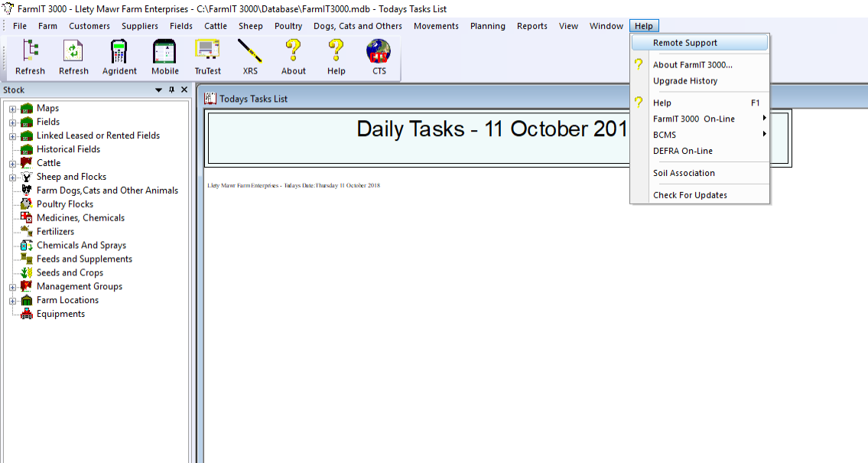
Task: Click the Feeds and Supplements tree icon
Action: pyautogui.click(x=27, y=259)
